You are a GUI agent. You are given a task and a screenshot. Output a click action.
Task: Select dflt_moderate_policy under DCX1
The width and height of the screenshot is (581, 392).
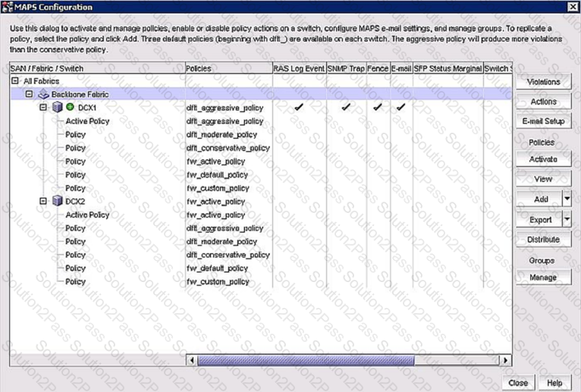(221, 134)
